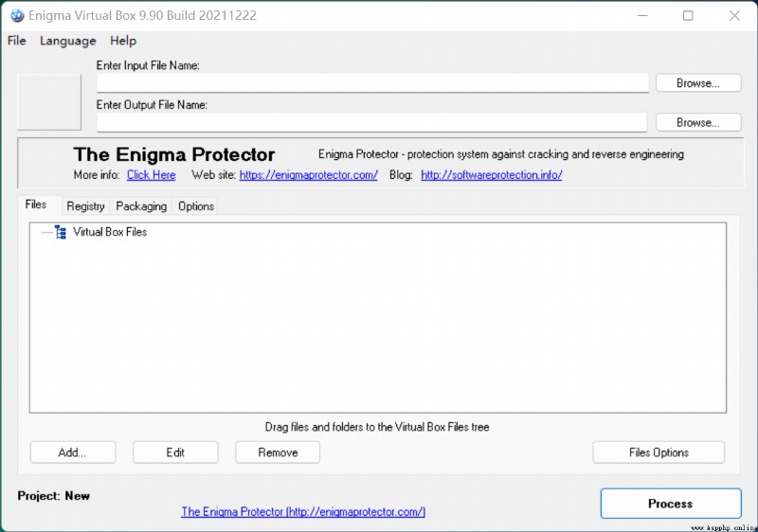Click the application icon preview box
Screen dimensions: 758x532
[x=49, y=102]
